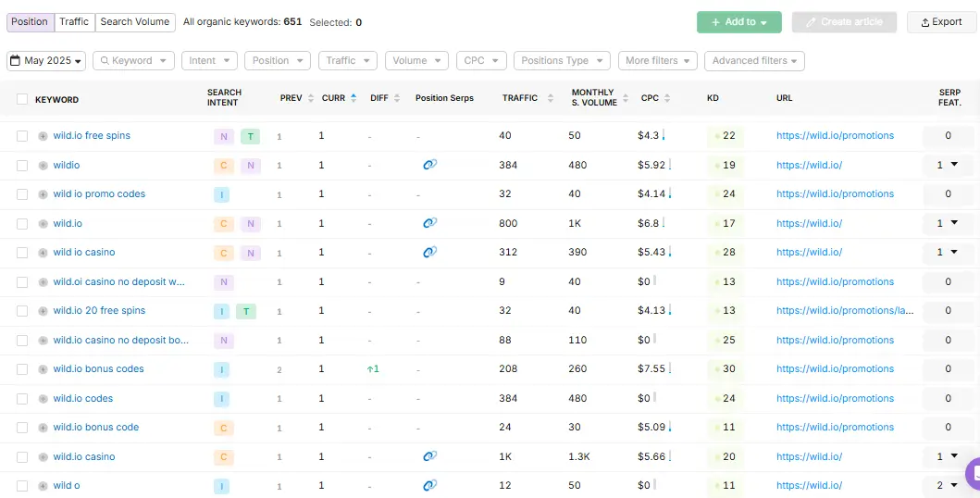Check the wildio row checkbox

[22, 166]
